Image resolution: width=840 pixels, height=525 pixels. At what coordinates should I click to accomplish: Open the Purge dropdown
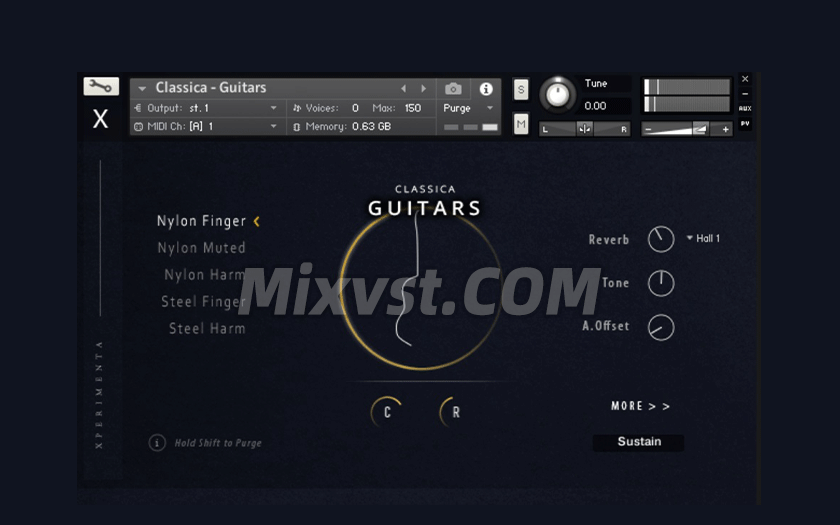point(468,108)
